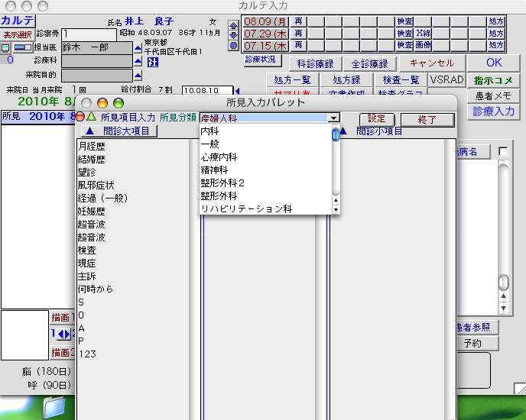526x420 pixels.
Task: Click the up arrow beside the visit dates
Action: click(233, 25)
